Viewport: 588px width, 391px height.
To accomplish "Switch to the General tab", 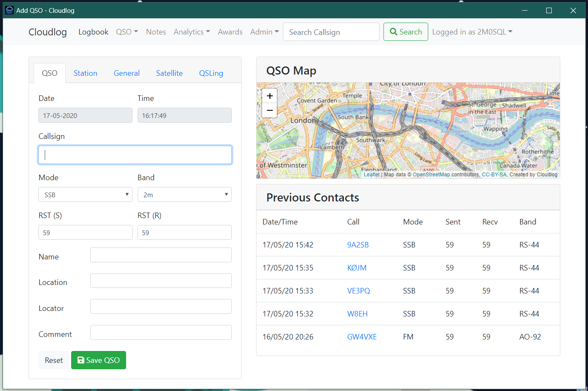I will (x=127, y=73).
